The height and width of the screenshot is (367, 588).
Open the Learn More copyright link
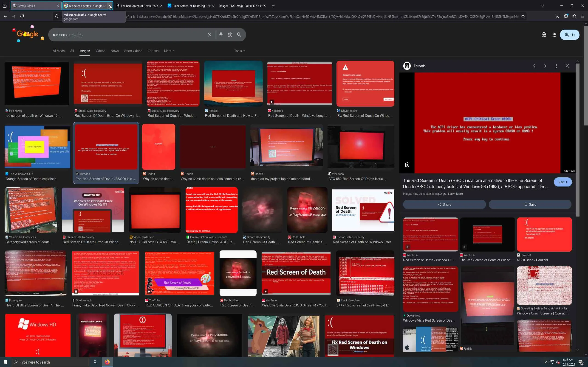(x=455, y=194)
